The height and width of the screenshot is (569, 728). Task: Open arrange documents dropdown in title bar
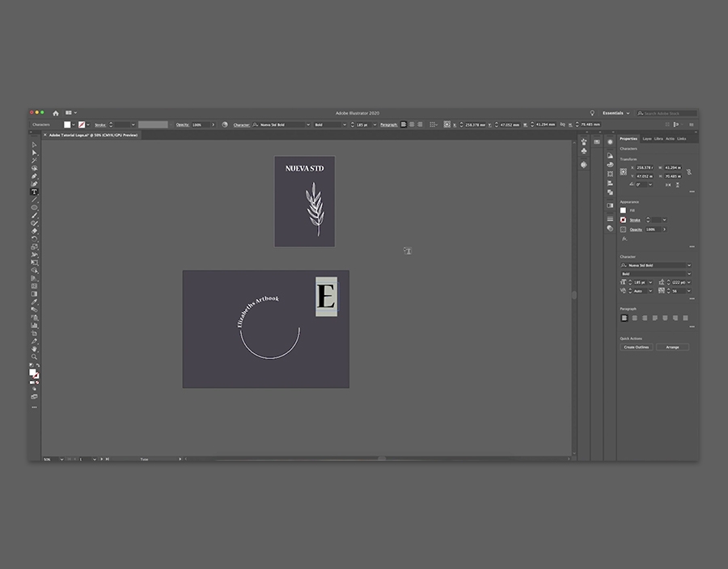point(71,112)
